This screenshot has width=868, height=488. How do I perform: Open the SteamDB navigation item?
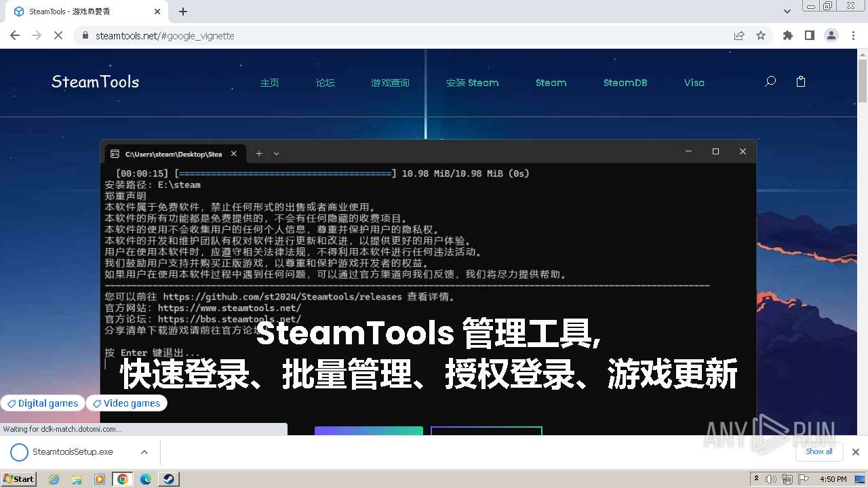625,83
